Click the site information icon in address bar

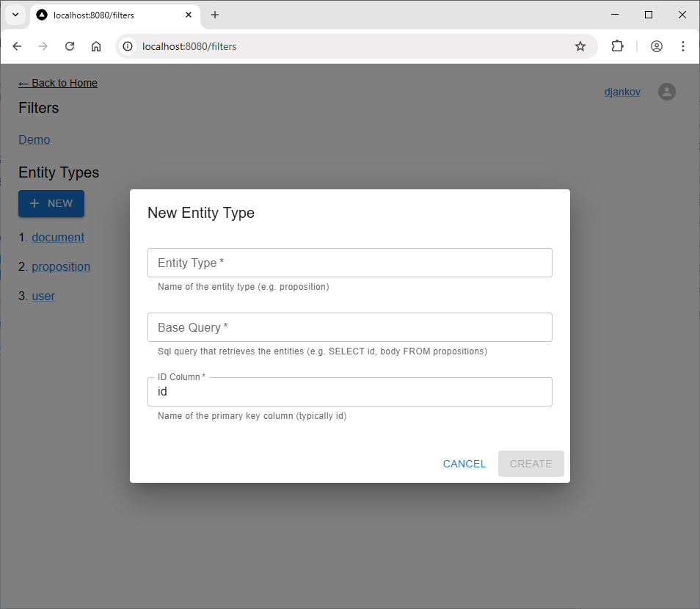[x=128, y=46]
